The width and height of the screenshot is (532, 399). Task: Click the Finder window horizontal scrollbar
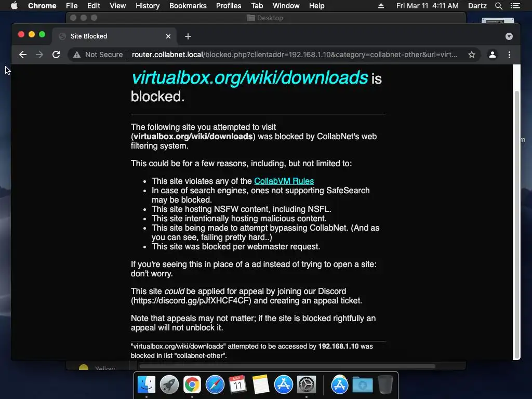(x=287, y=366)
